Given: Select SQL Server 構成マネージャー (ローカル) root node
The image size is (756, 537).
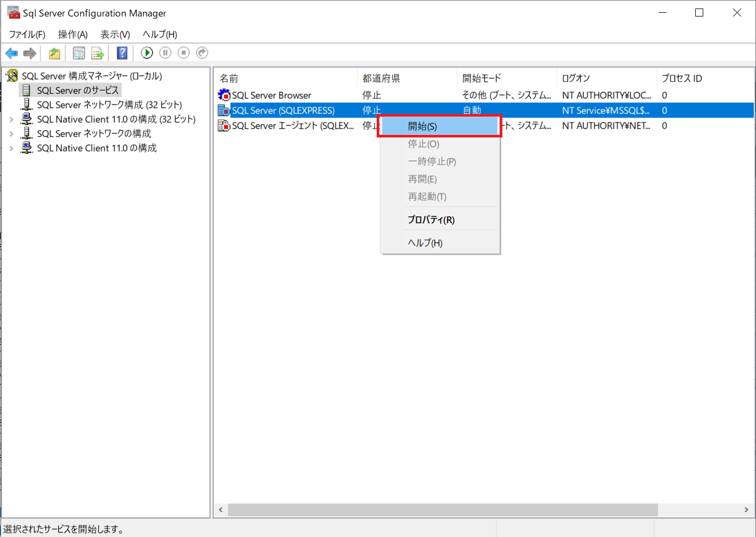Looking at the screenshot, I should click(92, 76).
